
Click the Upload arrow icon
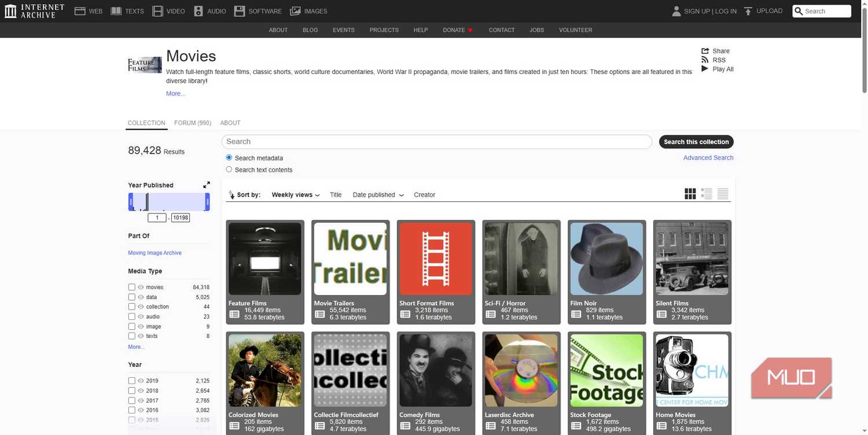(x=748, y=11)
